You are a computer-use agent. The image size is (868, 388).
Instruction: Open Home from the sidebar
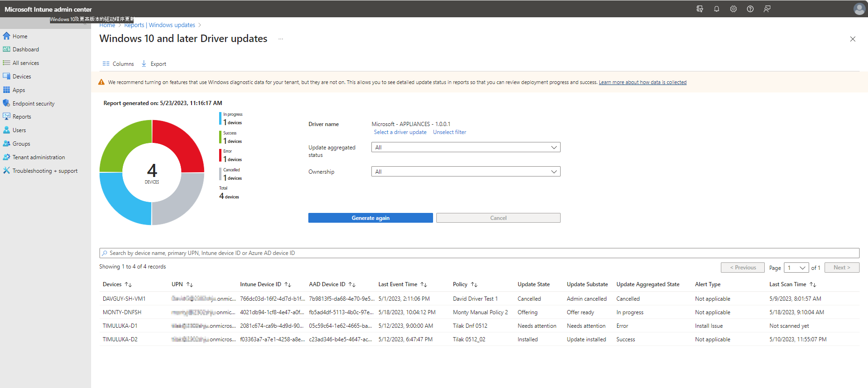tap(20, 36)
